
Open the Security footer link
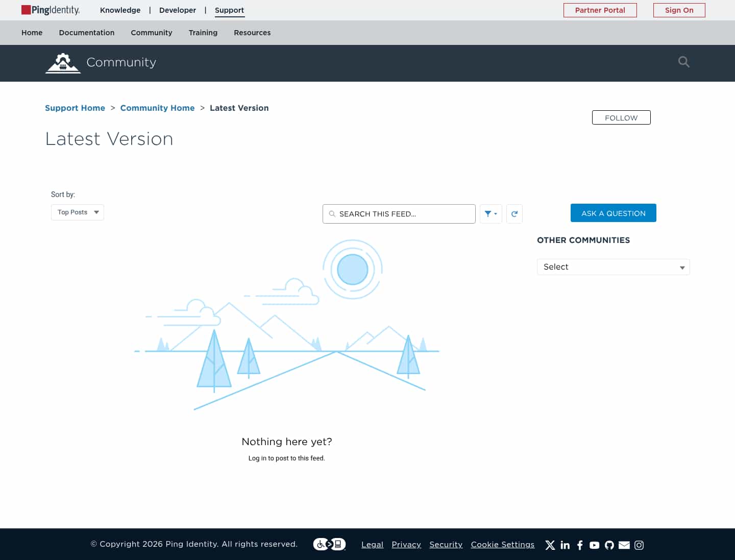[446, 545]
